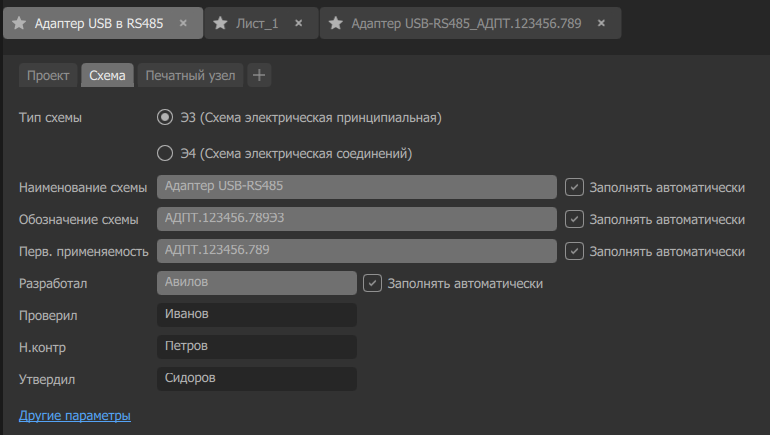Click the Утвердил field with Сидоров
This screenshot has height=435, width=770.
(x=257, y=379)
